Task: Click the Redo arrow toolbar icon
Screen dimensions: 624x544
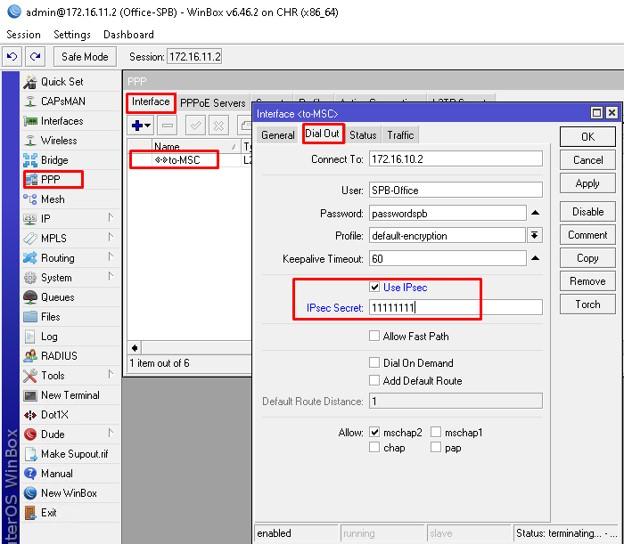Action: point(35,57)
